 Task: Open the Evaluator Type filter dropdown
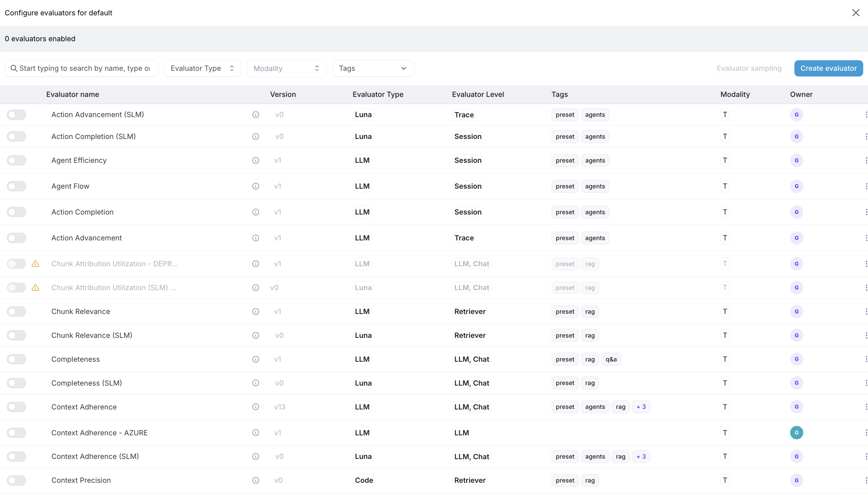click(202, 68)
